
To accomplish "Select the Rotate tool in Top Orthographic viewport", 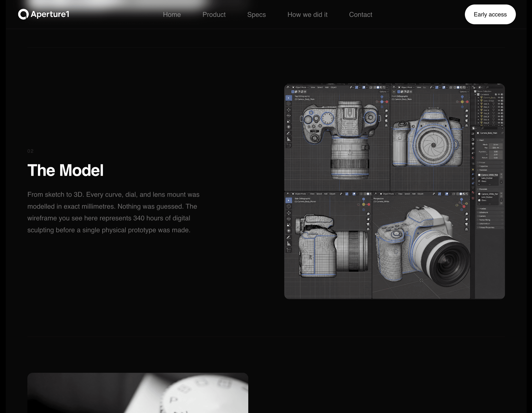I will (x=289, y=115).
